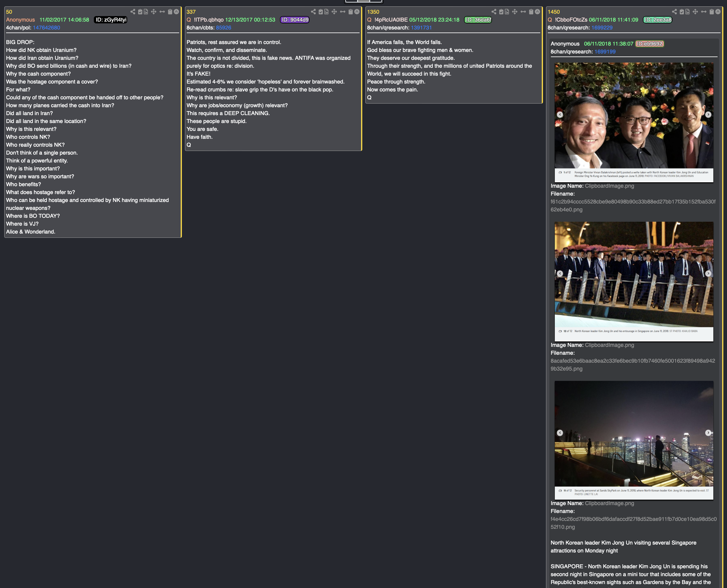This screenshot has height=588, width=727.
Task: Click the tripcode !4pRcUA0lBE
Action: click(x=391, y=20)
